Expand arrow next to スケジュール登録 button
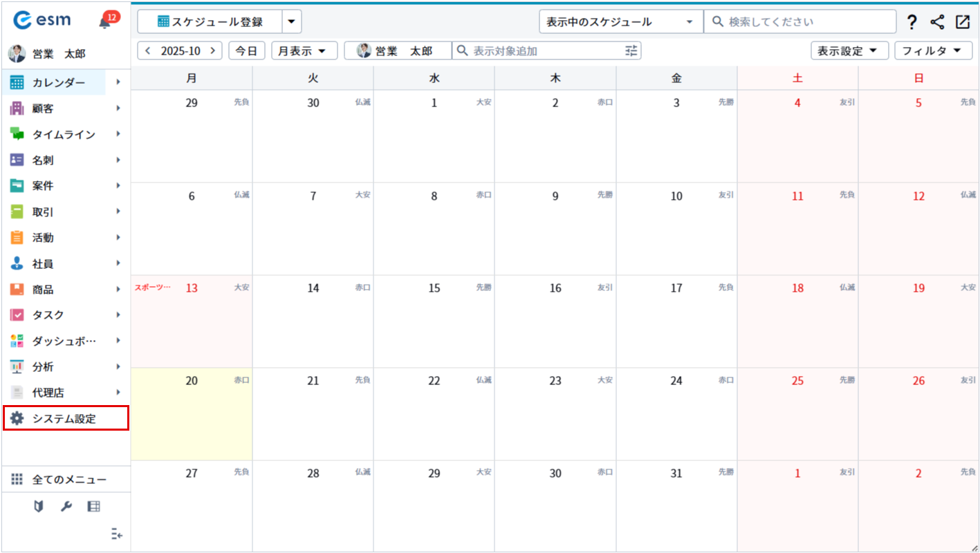The image size is (980, 553). pyautogui.click(x=291, y=22)
